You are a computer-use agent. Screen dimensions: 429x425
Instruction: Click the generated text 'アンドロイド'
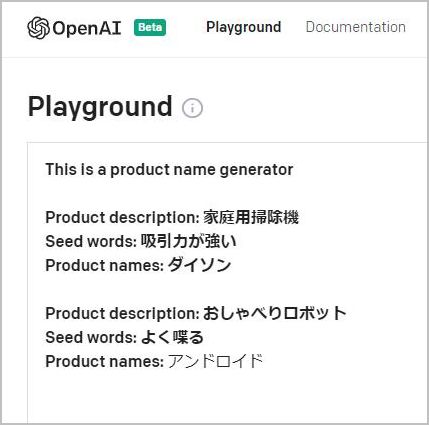point(215,361)
